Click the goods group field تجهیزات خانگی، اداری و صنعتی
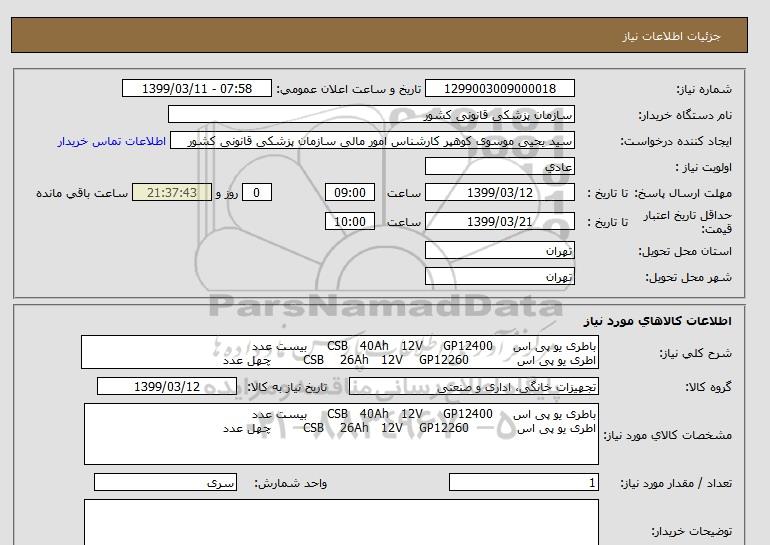 473,386
